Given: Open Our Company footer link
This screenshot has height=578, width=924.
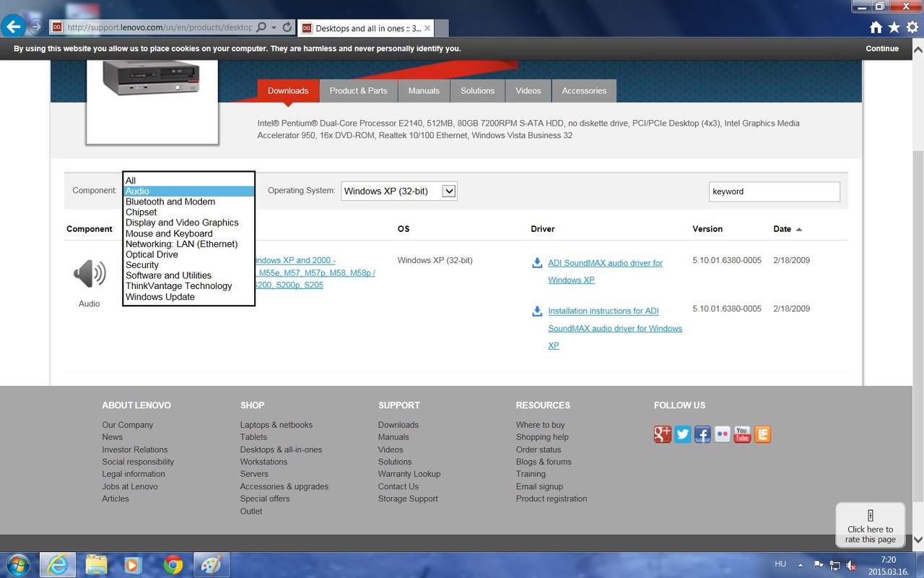Looking at the screenshot, I should (128, 425).
